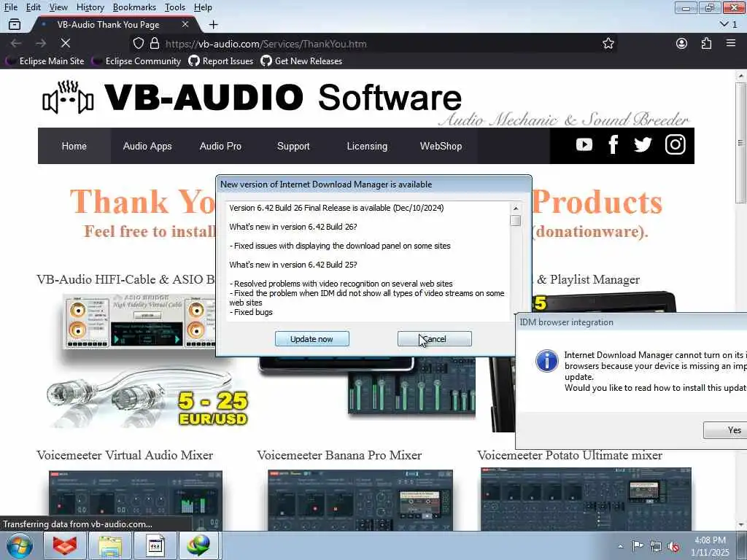The image size is (747, 560).
Task: Open the Firefox hamburger menu
Action: tap(731, 43)
